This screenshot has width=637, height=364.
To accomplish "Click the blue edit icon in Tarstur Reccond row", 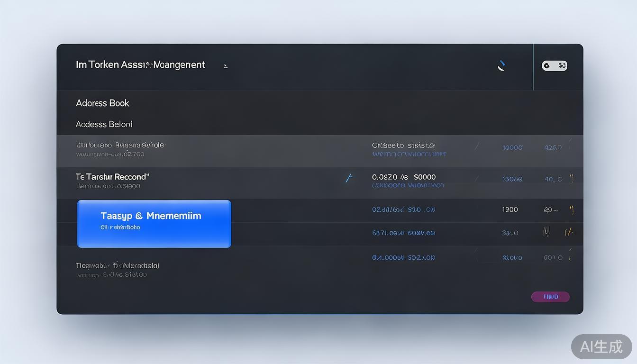I will click(x=349, y=178).
